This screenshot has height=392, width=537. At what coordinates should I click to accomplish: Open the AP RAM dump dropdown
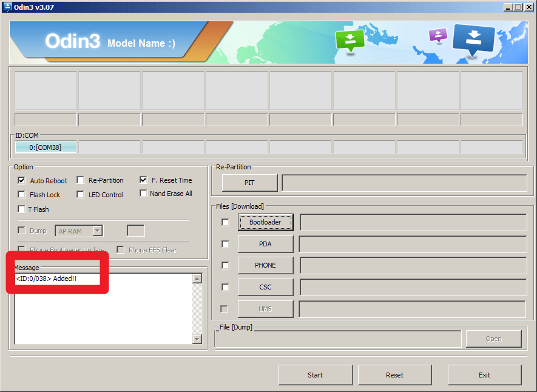pos(98,231)
